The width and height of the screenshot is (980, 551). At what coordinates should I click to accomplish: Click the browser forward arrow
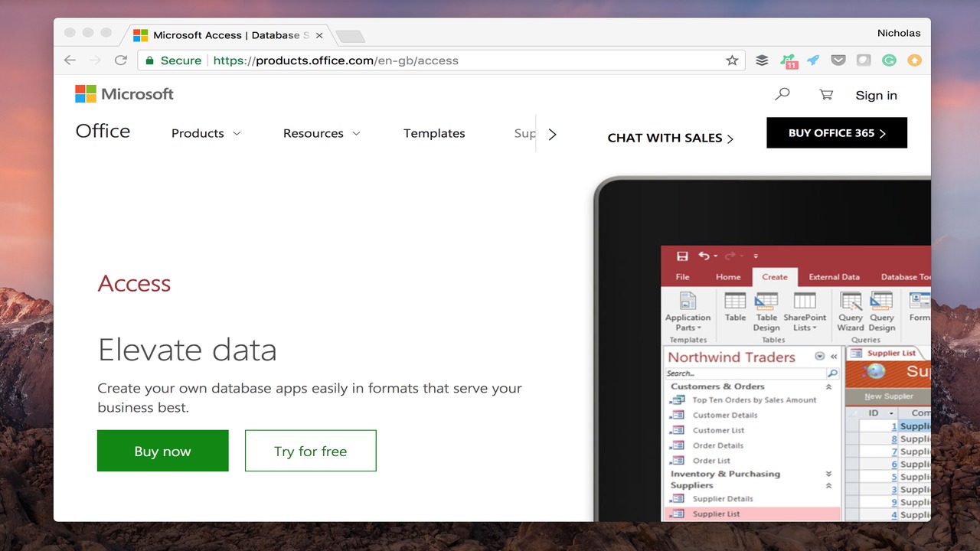tap(95, 60)
